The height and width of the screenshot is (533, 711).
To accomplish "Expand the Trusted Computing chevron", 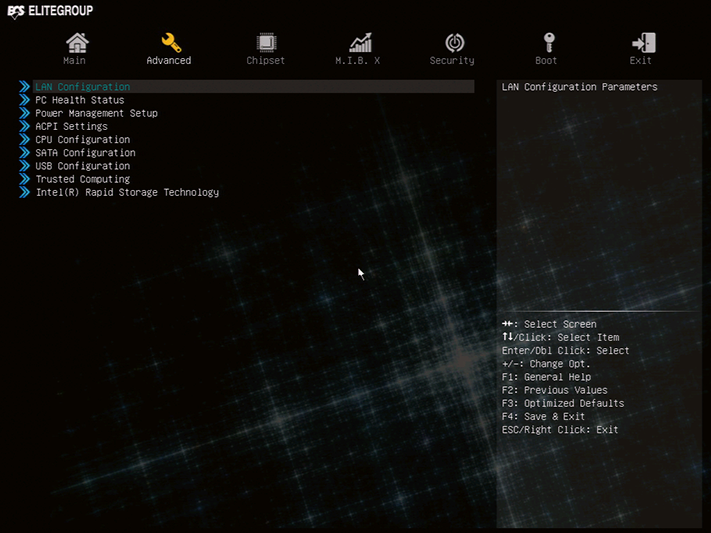I will click(x=24, y=179).
